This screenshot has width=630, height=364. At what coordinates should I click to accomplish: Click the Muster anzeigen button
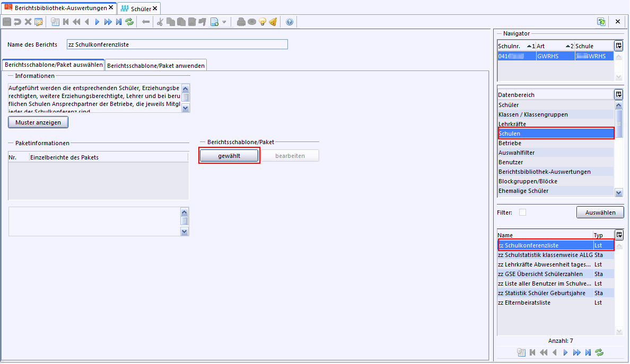tap(38, 122)
